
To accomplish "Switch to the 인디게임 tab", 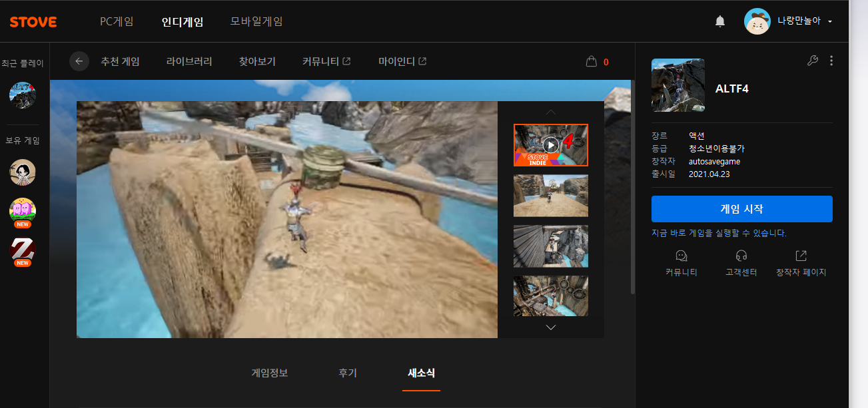I will pyautogui.click(x=182, y=21).
